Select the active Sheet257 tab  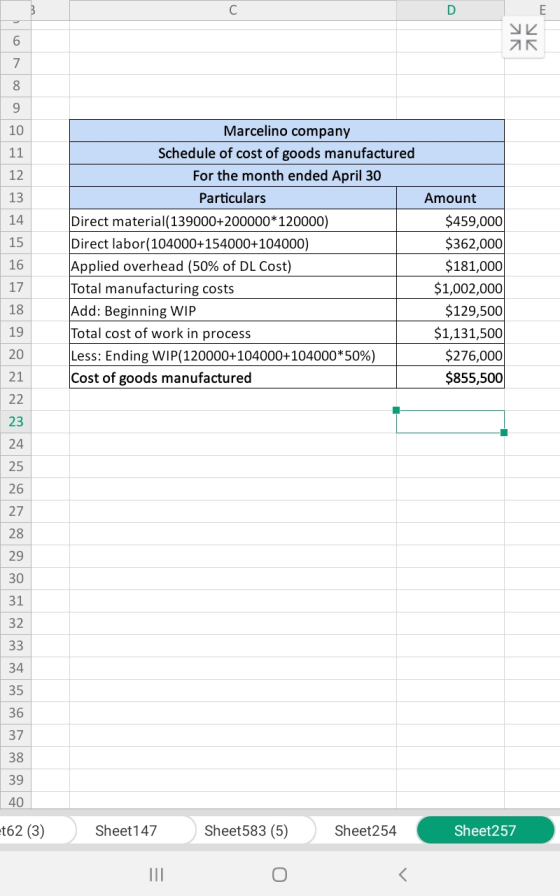(485, 830)
